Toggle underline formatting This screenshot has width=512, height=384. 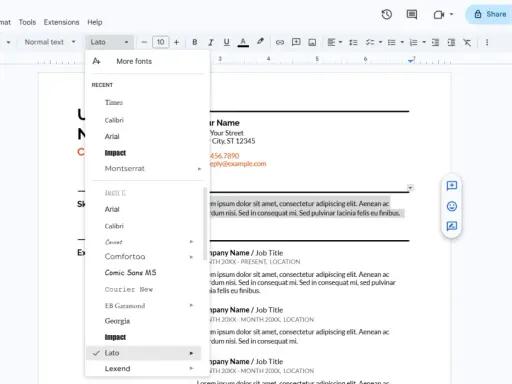[227, 42]
